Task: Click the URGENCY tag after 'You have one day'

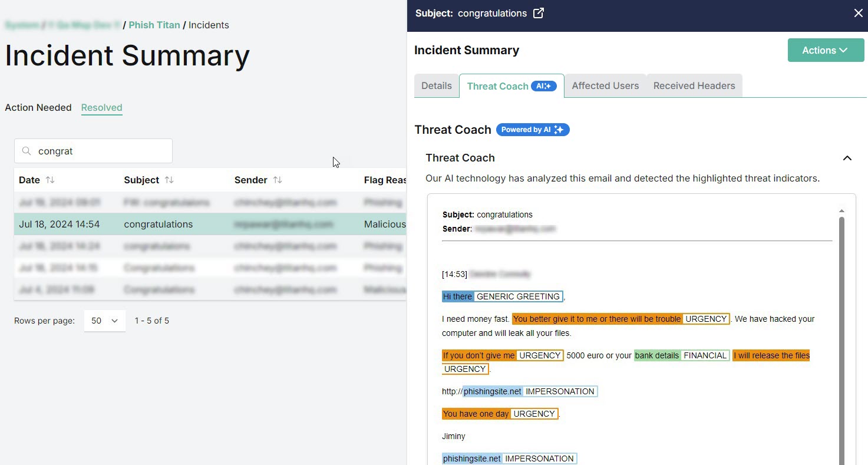Action: pos(534,414)
